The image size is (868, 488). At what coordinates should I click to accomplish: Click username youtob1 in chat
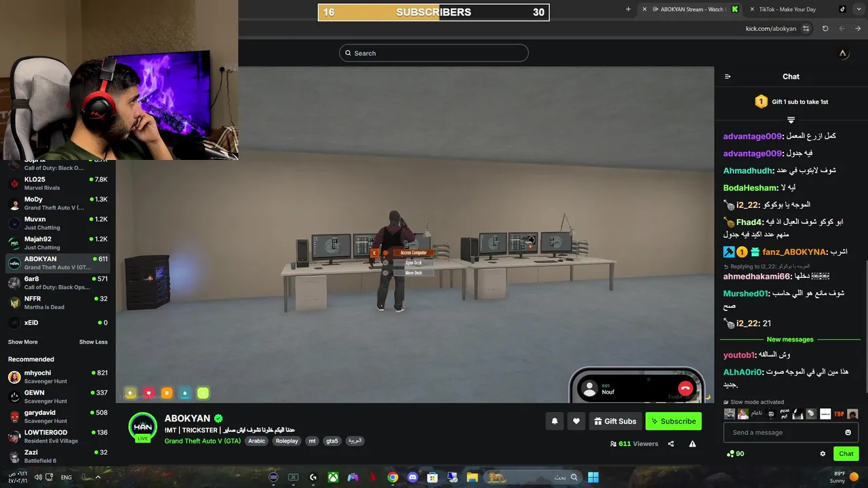(739, 355)
